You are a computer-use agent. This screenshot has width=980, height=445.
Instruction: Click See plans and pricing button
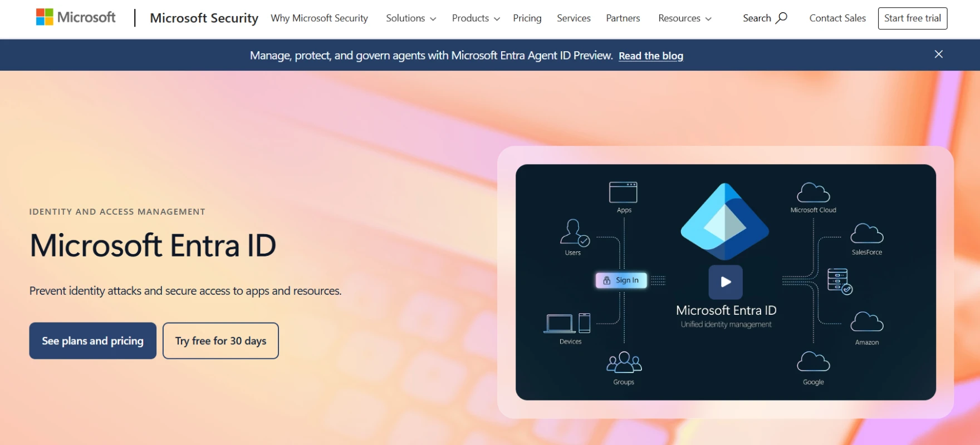tap(93, 340)
